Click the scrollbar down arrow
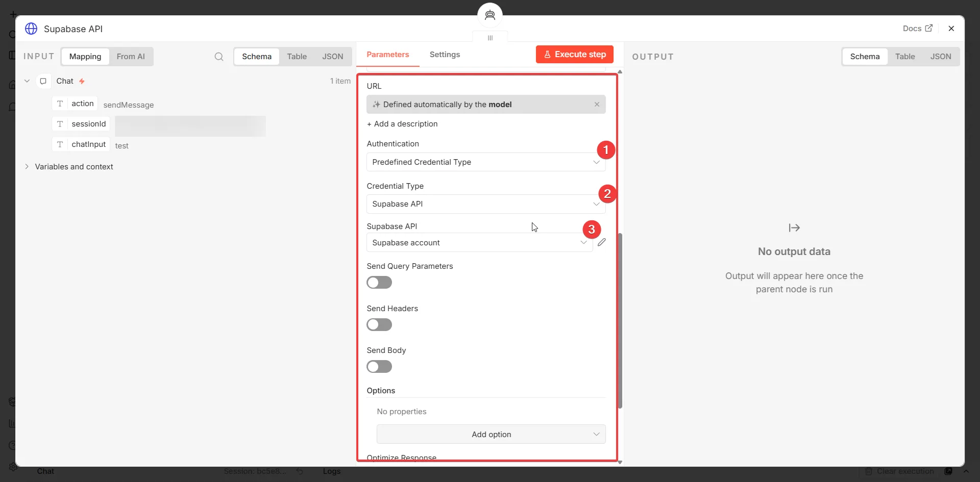This screenshot has width=980, height=482. (620, 462)
